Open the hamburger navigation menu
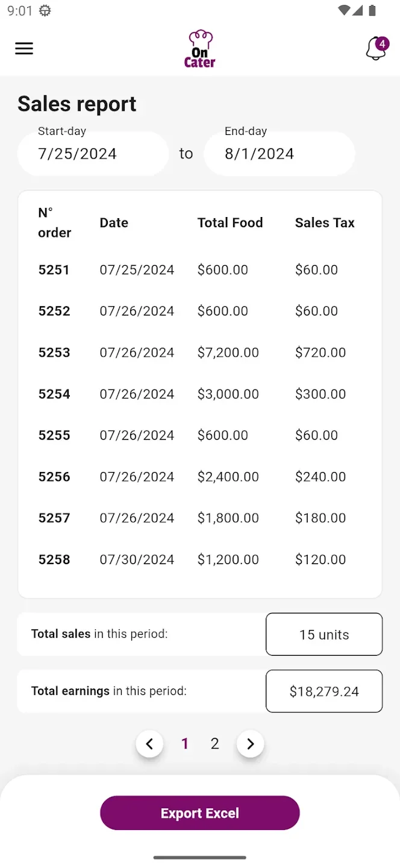Image resolution: width=400 pixels, height=868 pixels. (24, 49)
